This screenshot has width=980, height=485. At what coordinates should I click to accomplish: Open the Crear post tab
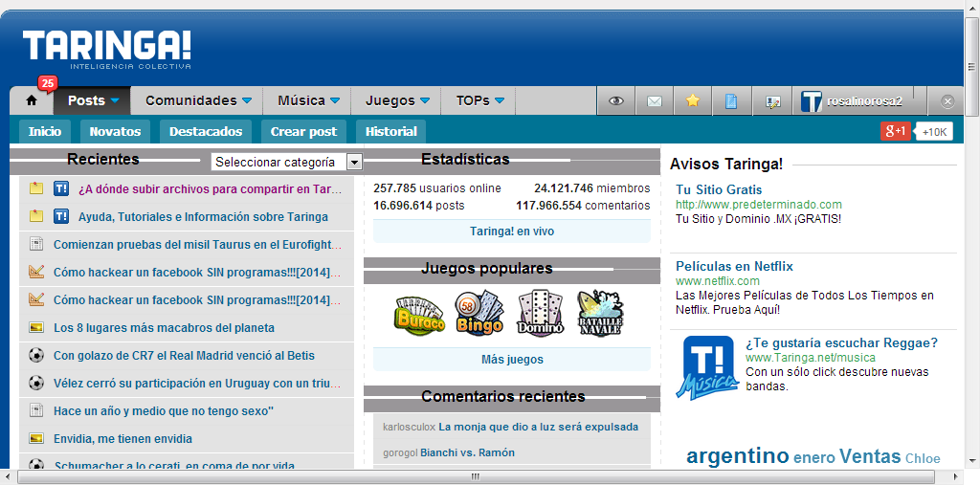[x=303, y=132]
